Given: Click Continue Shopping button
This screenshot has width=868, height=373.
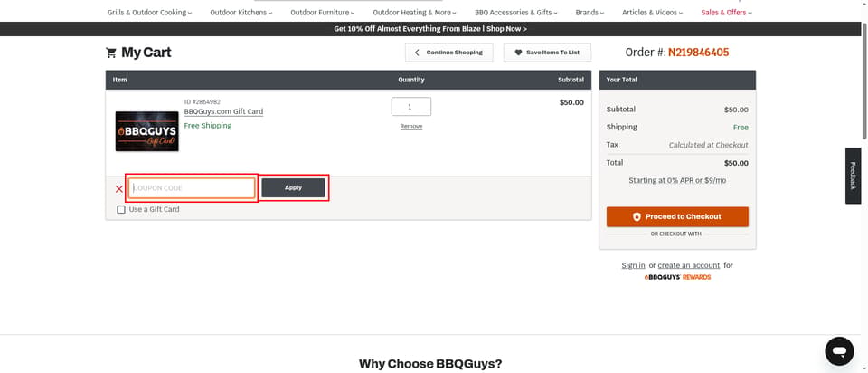Looking at the screenshot, I should [449, 53].
